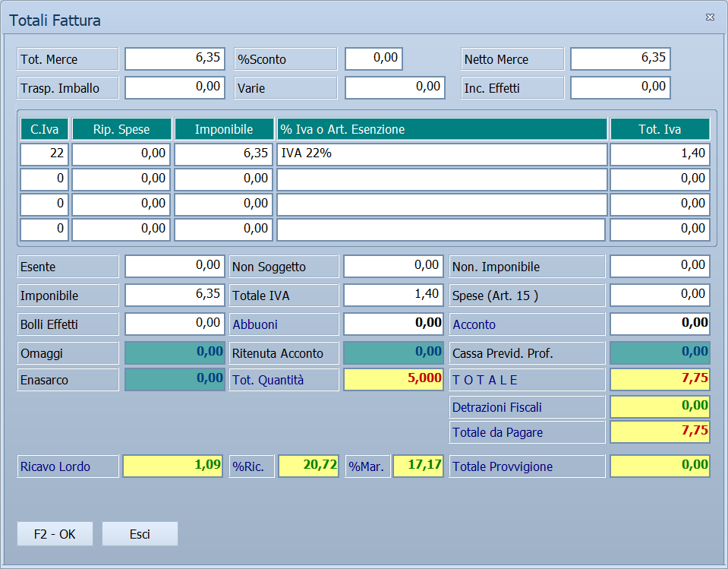Select the %Ric. value 20,72
This screenshot has height=569, width=728.
pos(308,466)
